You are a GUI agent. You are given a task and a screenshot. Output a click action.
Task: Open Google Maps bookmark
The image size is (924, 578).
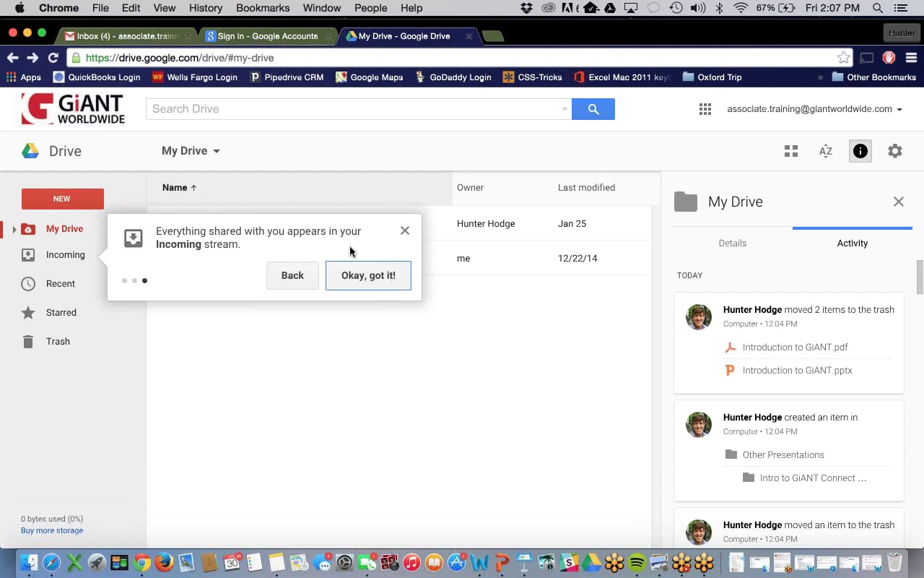370,77
